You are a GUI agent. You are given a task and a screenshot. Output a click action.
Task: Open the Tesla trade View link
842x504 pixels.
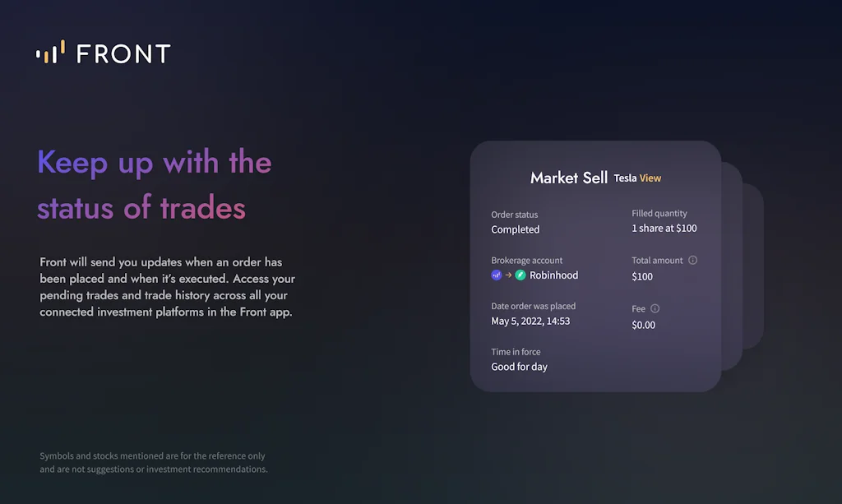point(650,178)
